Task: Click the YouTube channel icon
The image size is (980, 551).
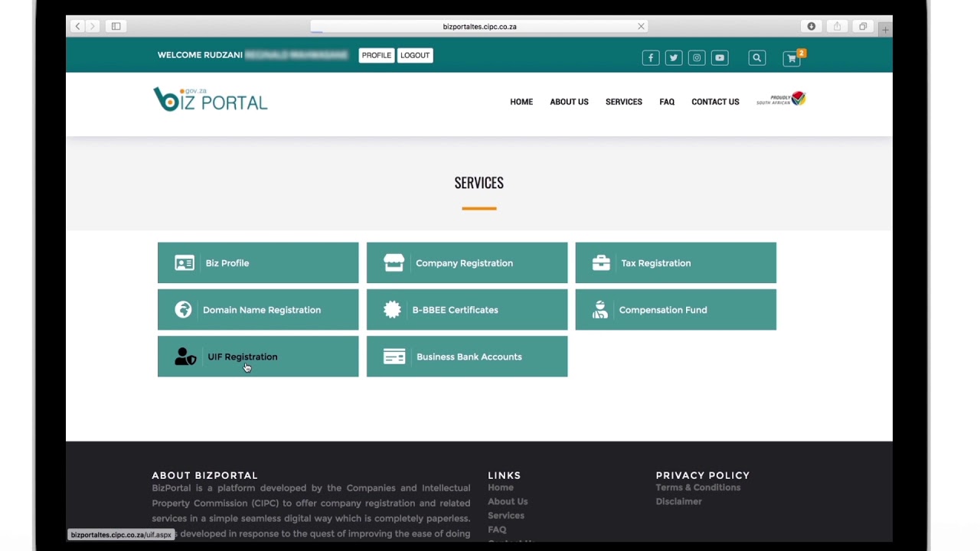Action: coord(719,57)
